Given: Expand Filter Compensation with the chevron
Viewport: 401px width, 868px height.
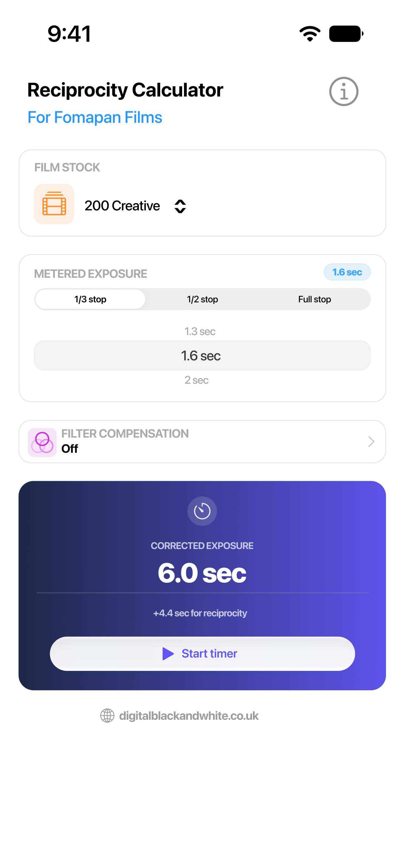Looking at the screenshot, I should [x=371, y=441].
